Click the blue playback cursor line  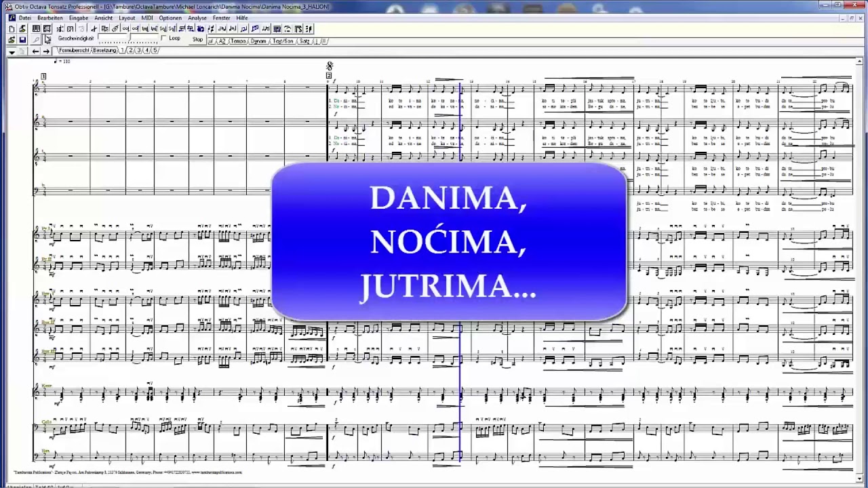click(x=460, y=271)
